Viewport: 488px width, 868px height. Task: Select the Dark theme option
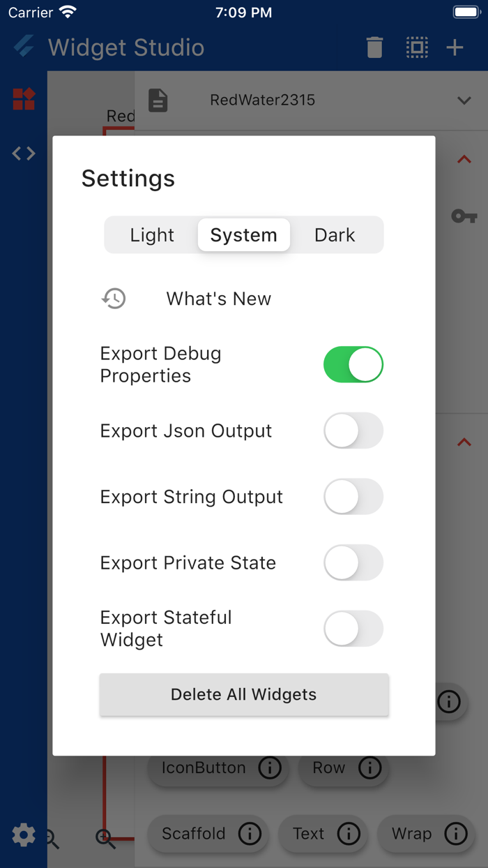(x=335, y=235)
